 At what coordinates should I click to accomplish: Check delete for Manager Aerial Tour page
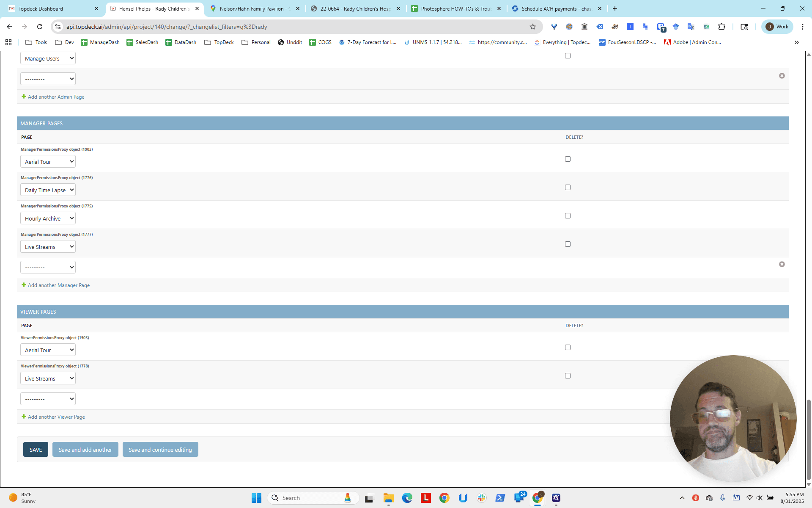coord(568,159)
